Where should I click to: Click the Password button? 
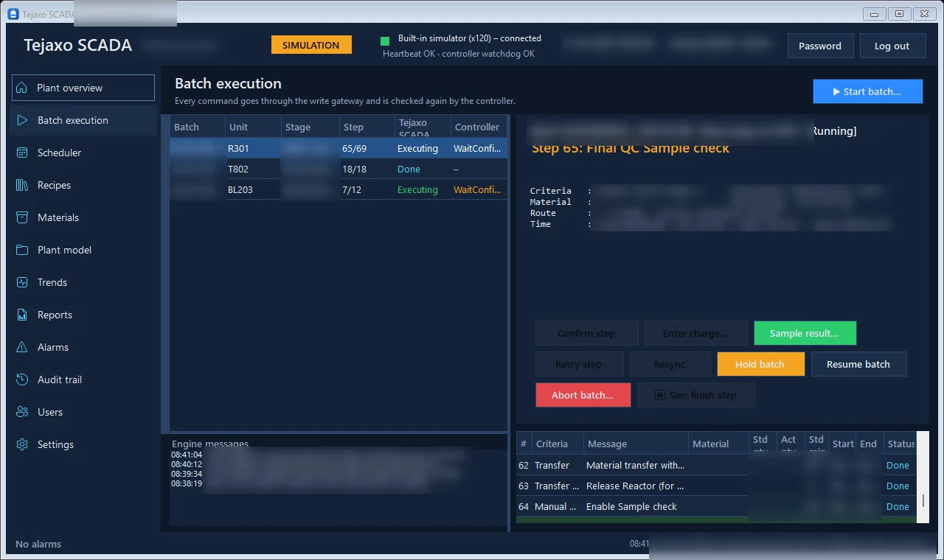(820, 46)
